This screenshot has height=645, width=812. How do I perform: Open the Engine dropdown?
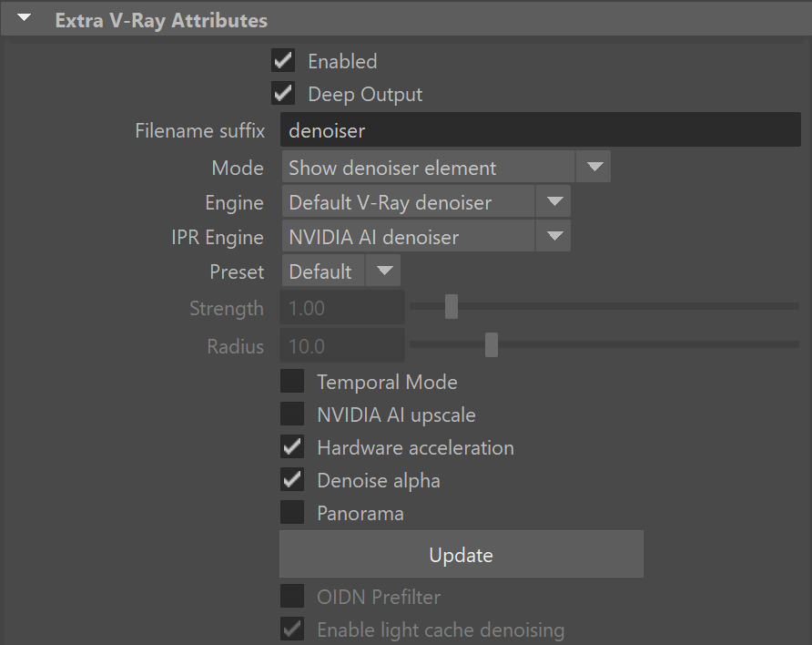[426, 201]
